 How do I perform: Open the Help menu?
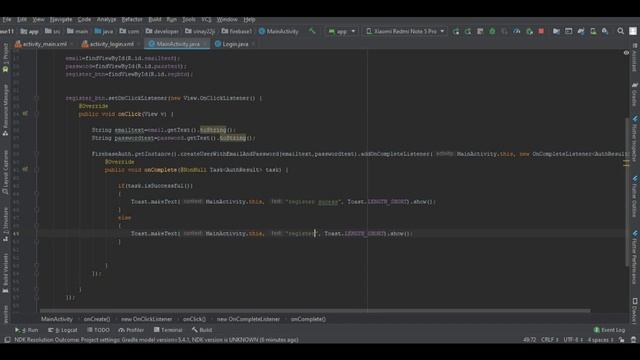point(249,20)
